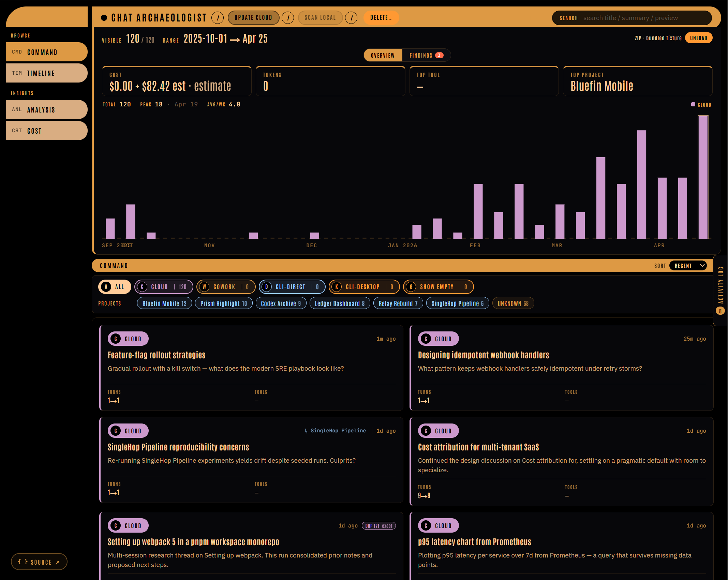Click Cloud badge on SingleHop reproducibility card
Image resolution: width=728 pixels, height=580 pixels.
[128, 431]
